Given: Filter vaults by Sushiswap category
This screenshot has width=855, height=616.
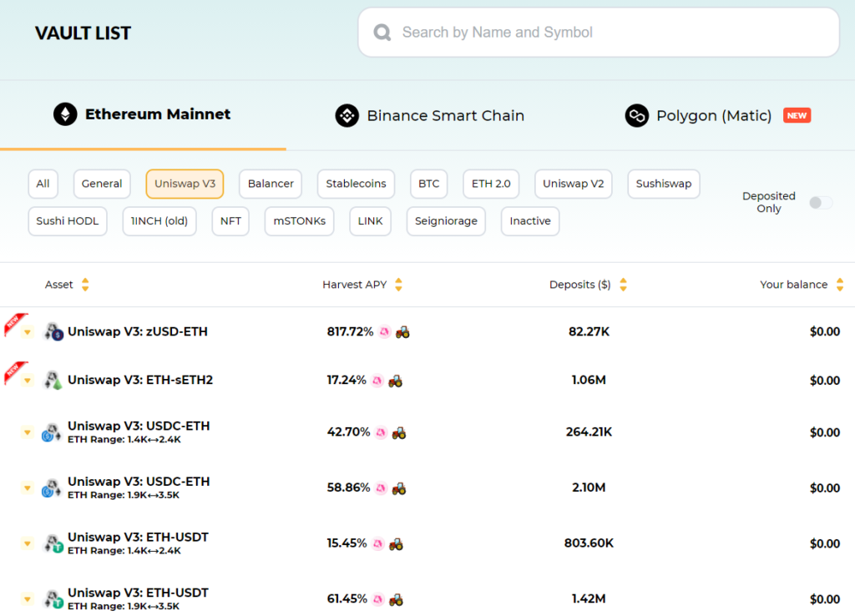Looking at the screenshot, I should 663,184.
